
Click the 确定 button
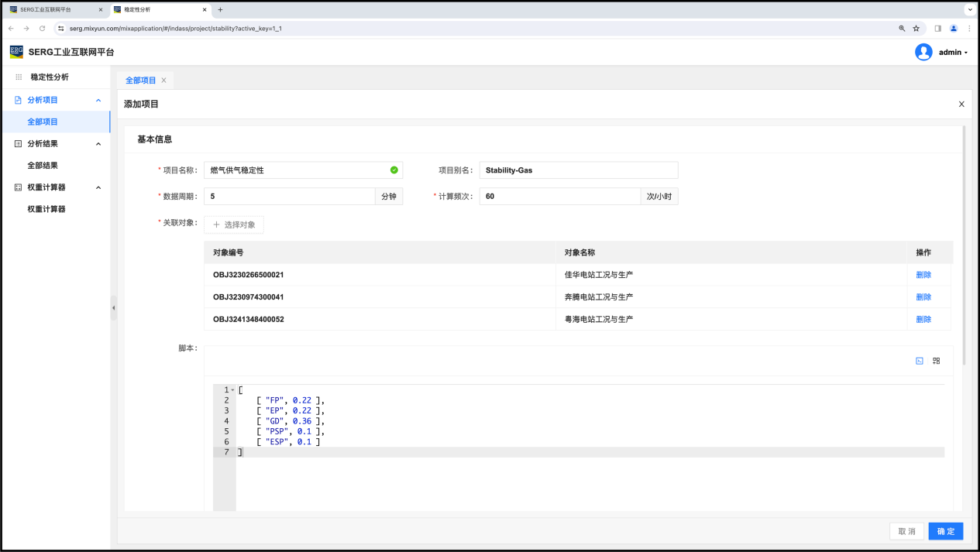click(945, 531)
